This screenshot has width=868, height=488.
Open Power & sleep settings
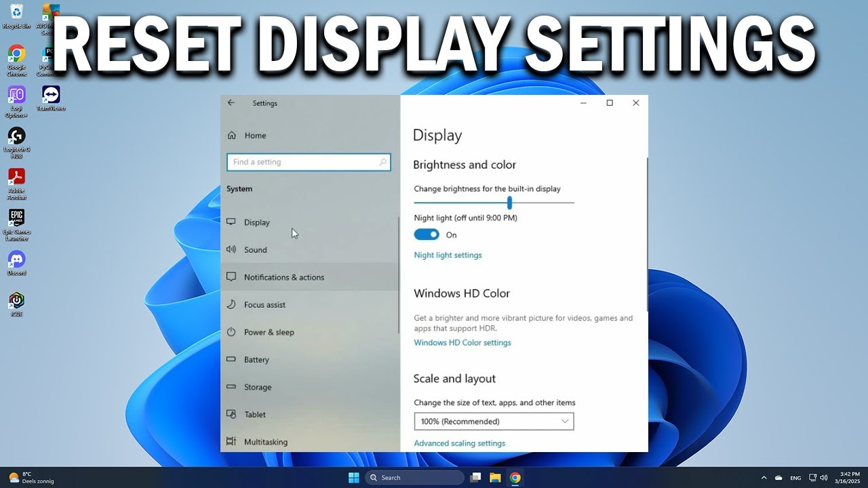click(x=309, y=332)
